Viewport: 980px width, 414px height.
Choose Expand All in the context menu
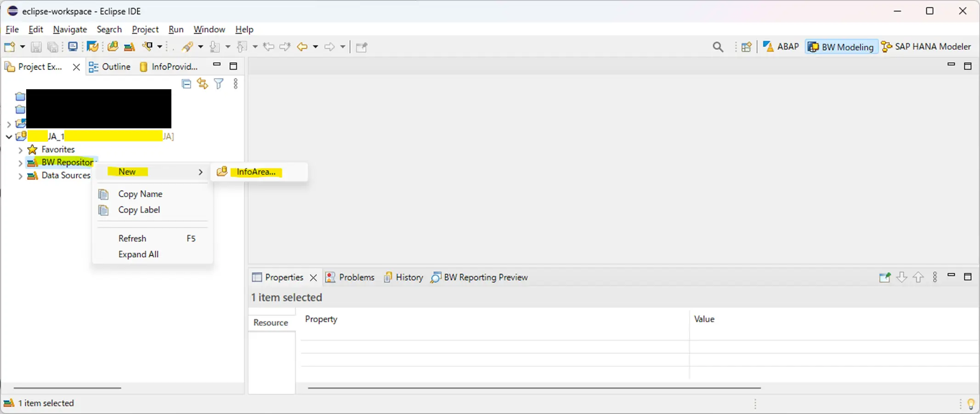153,254
